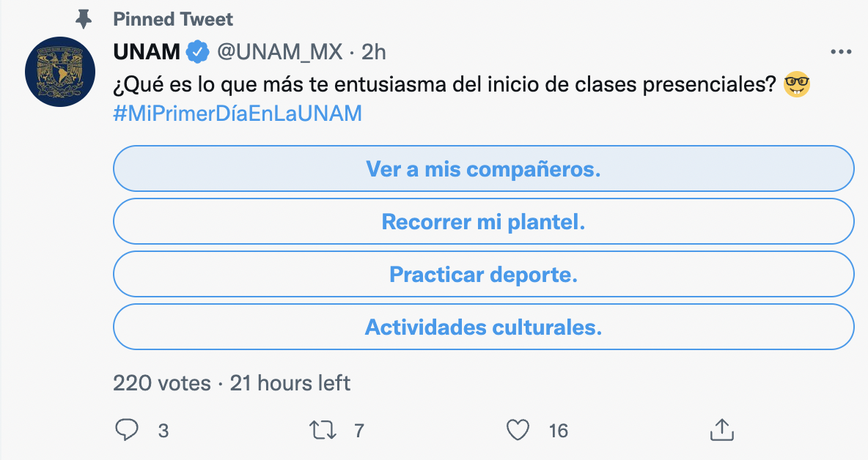Choose Actividades culturales poll option
Screen dimensions: 868x460
[484, 327]
